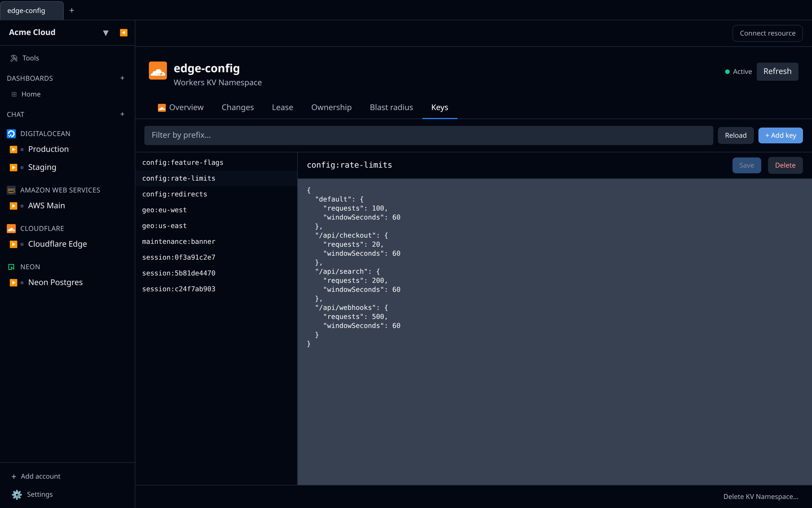Image resolution: width=812 pixels, height=508 pixels.
Task: Click the Refresh button
Action: (x=777, y=72)
